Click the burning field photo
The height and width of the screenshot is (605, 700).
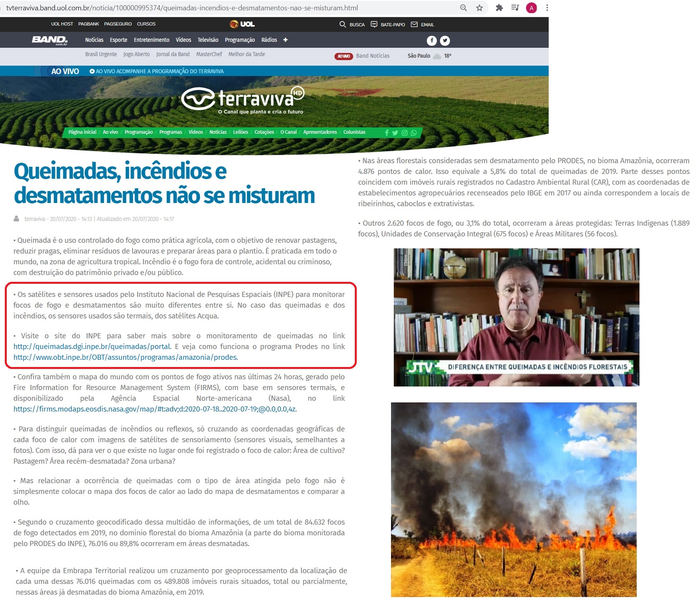514,500
